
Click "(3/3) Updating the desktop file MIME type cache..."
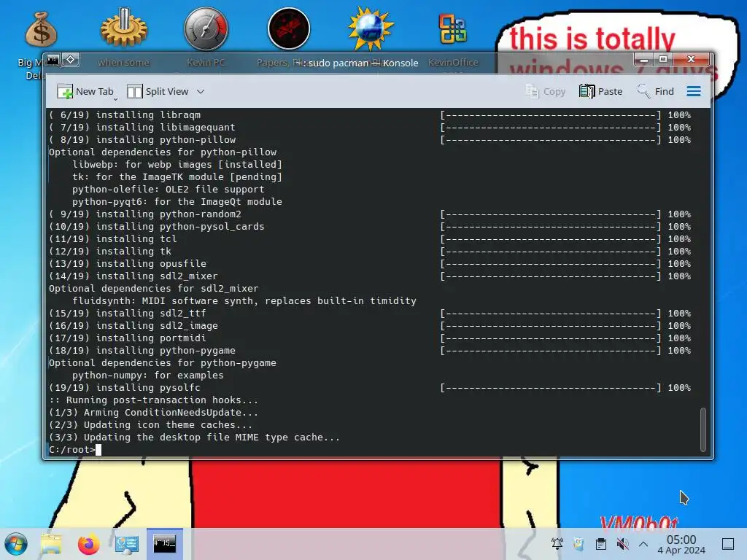pos(194,437)
